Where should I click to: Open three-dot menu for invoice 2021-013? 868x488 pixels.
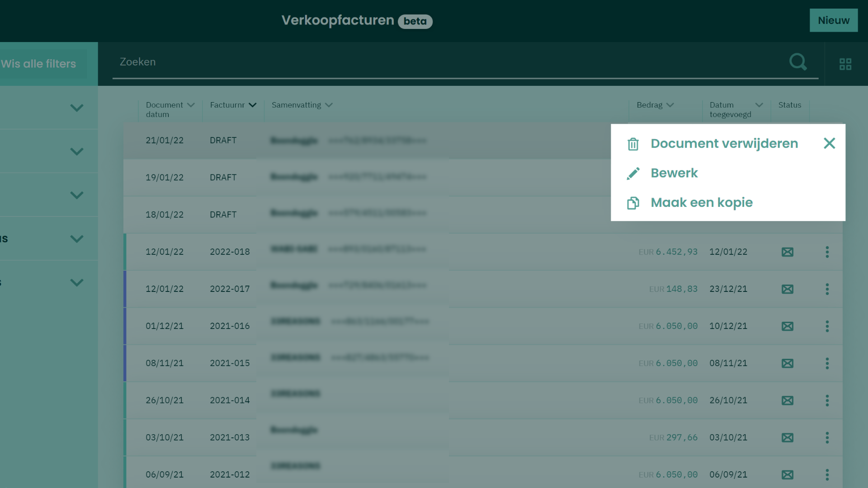coord(827,437)
